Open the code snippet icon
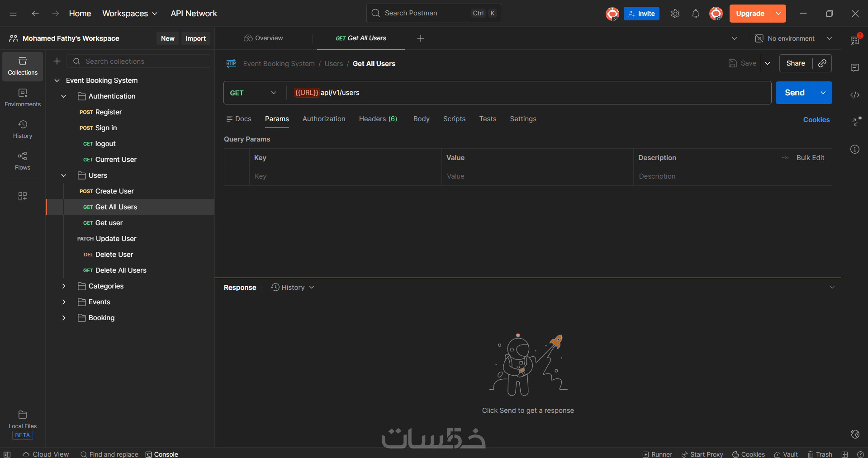This screenshot has height=458, width=868. coord(855,95)
